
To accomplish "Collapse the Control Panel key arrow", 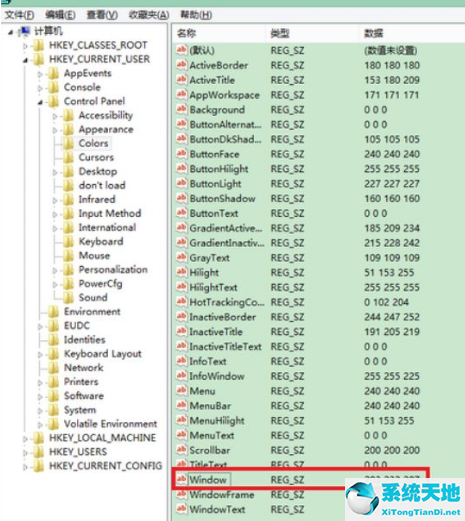I will pos(40,102).
